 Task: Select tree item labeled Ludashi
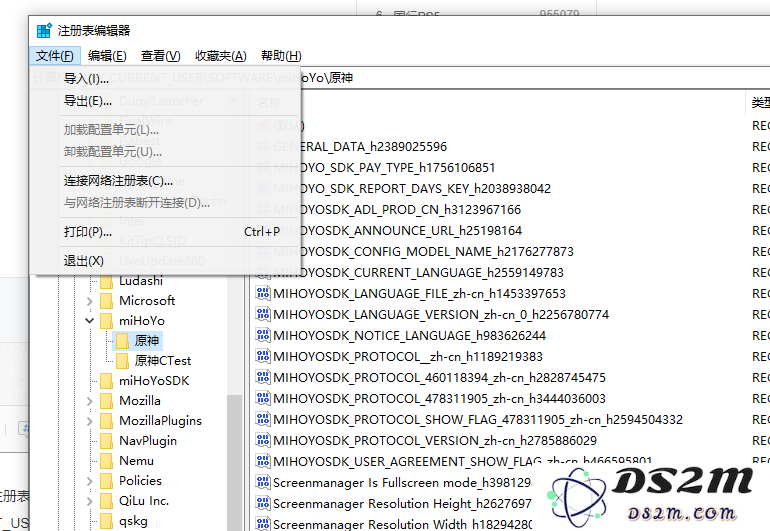pyautogui.click(x=140, y=281)
